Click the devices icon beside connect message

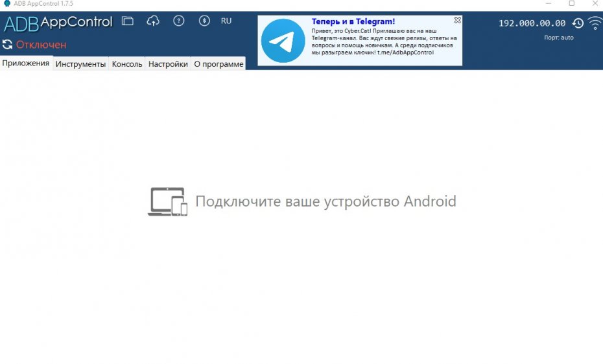[168, 201]
